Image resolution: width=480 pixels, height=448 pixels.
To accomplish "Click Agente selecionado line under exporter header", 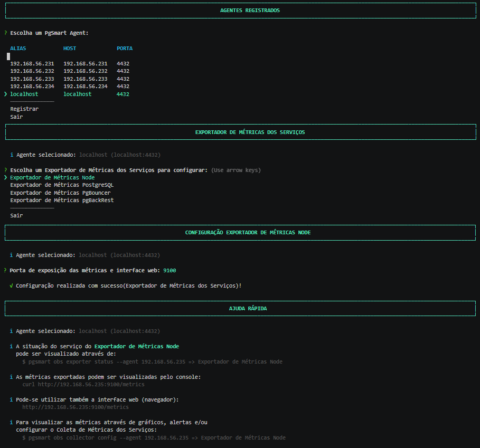I will coord(85,155).
